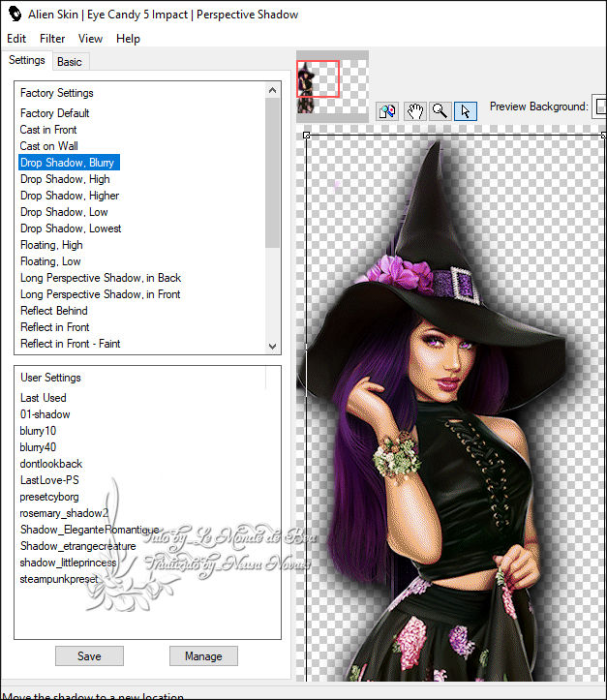
Task: Select the arrow Move shadow tool
Action: click(x=465, y=110)
